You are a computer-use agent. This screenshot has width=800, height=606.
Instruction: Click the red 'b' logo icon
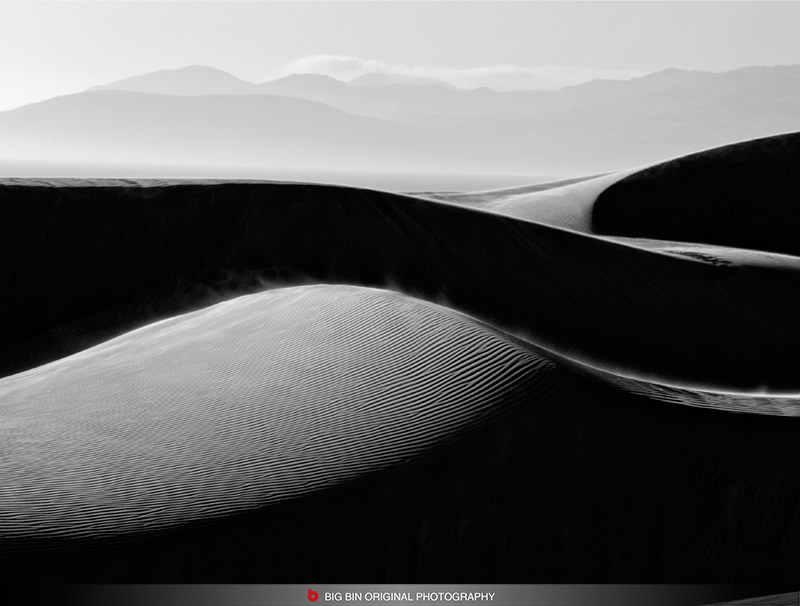click(312, 596)
